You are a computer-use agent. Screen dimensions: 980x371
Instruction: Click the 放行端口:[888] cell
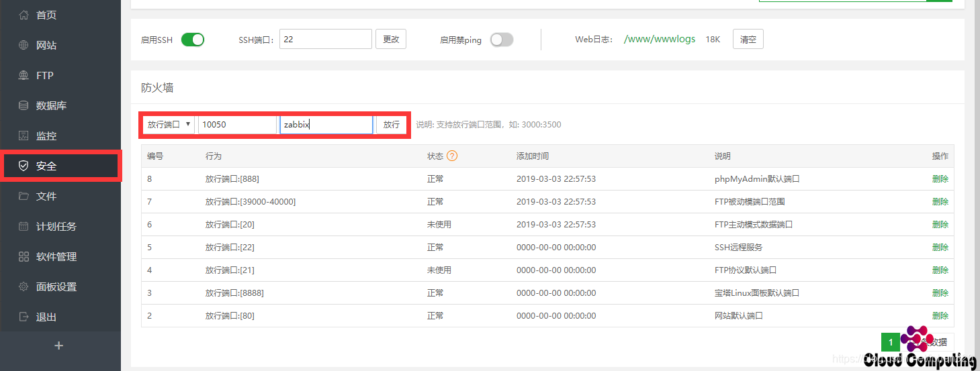tap(232, 179)
